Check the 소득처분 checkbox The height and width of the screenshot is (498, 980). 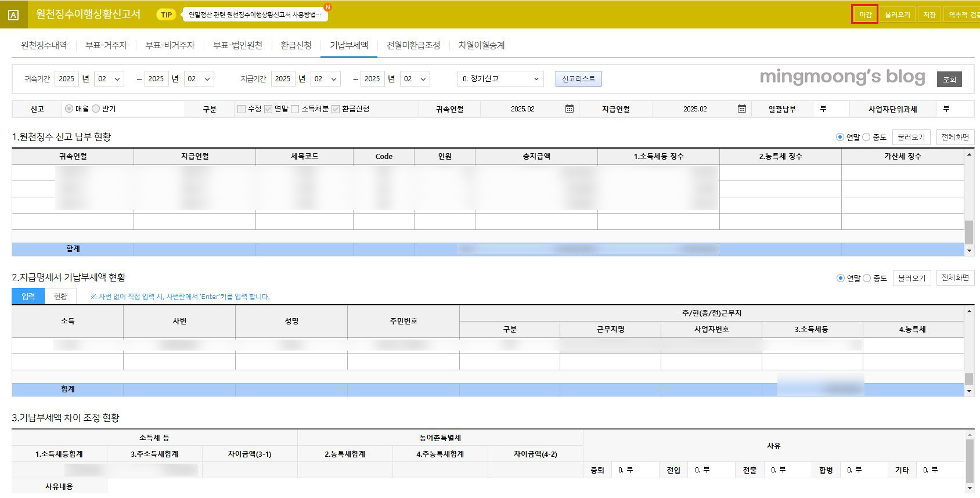(295, 109)
